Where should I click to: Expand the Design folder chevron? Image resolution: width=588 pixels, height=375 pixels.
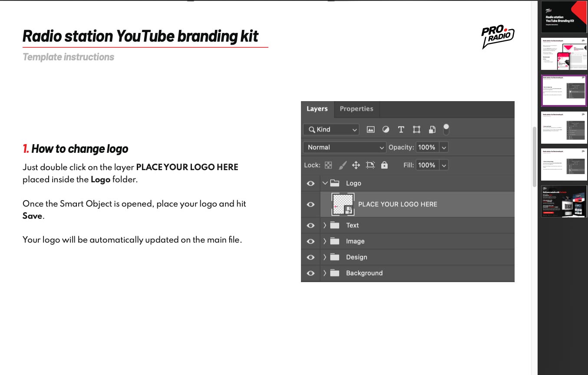(x=324, y=257)
